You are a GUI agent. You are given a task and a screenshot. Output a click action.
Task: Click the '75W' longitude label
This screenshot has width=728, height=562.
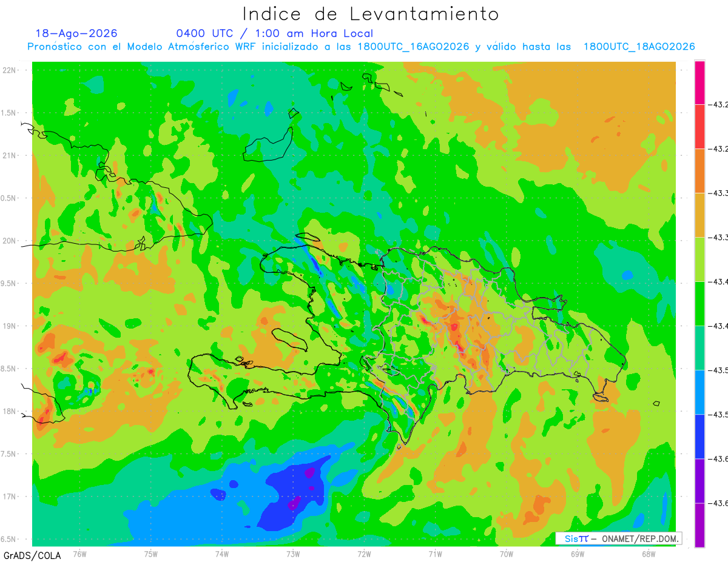[x=151, y=554]
